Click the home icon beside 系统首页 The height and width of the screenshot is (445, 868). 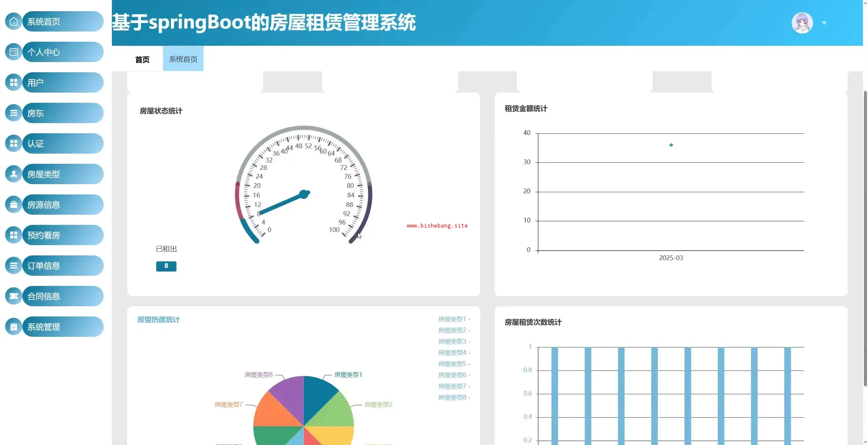click(14, 21)
